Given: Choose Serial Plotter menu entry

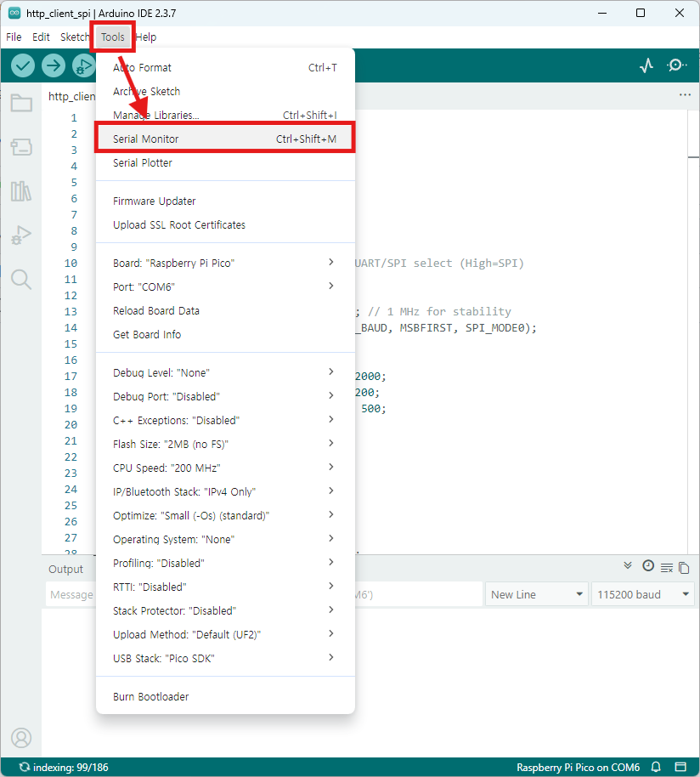Looking at the screenshot, I should point(143,162).
